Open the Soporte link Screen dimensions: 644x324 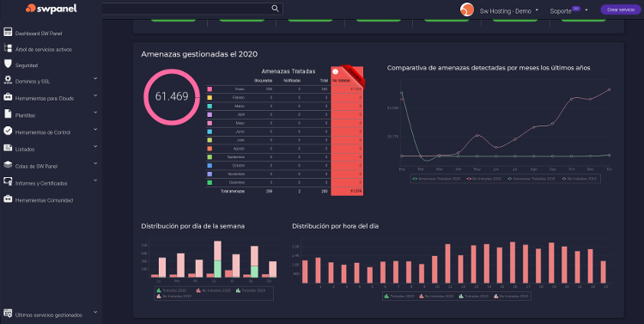(x=560, y=11)
